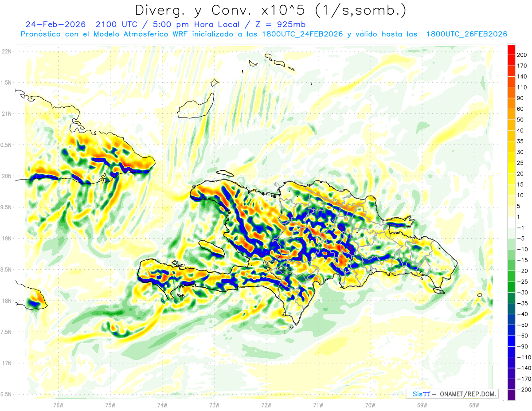This screenshot has height=411, width=532.
Task: Click the '-110' color bar value
Action: coord(524,357)
